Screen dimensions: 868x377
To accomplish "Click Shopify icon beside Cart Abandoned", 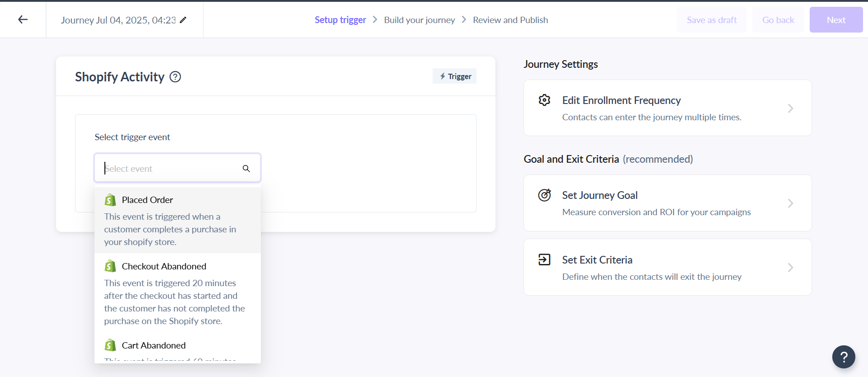I will tap(110, 345).
